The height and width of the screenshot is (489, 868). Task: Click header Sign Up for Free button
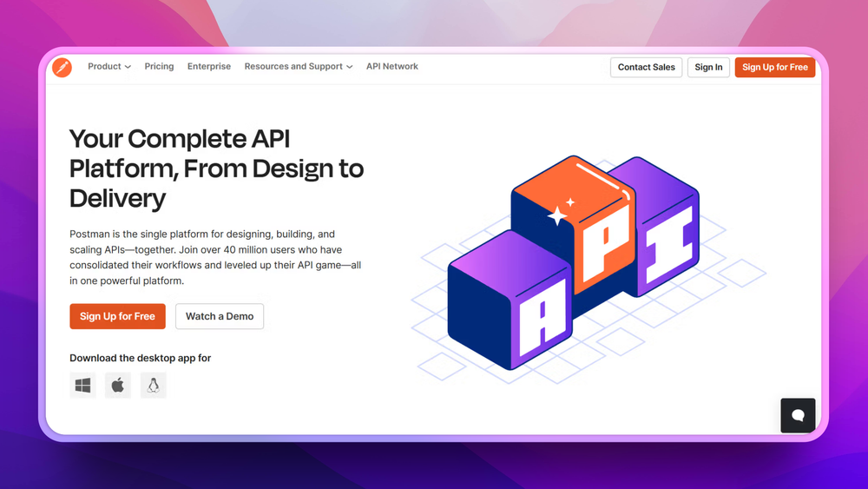coord(775,67)
